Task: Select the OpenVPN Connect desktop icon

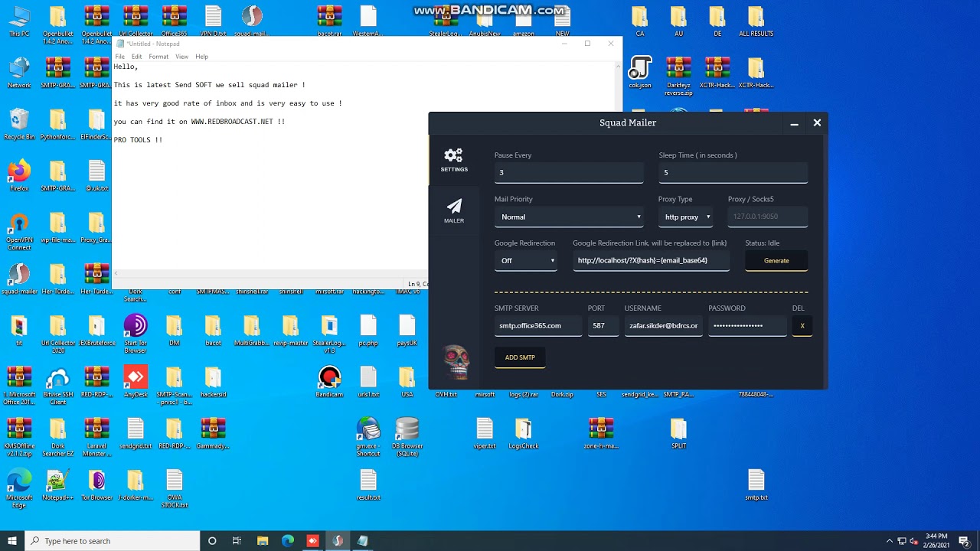Action: [19, 225]
